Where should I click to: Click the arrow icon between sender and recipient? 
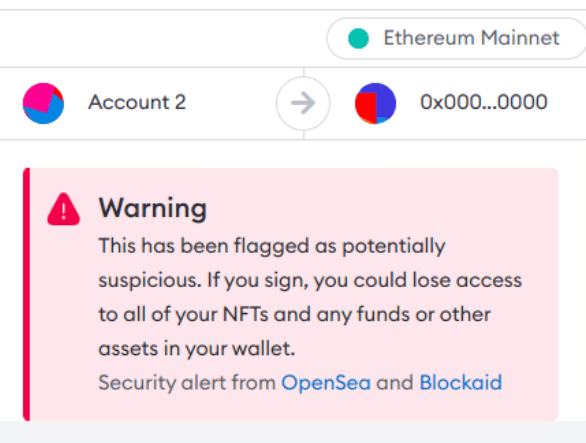tap(303, 103)
